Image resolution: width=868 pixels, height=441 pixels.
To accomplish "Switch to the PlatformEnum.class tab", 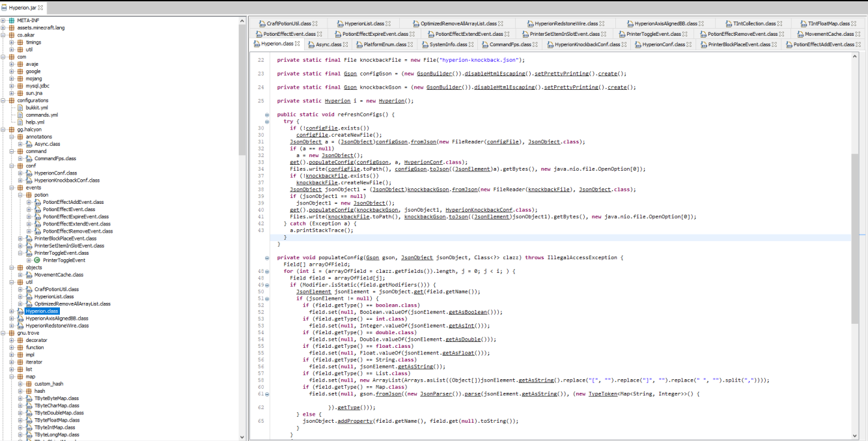I will 385,44.
